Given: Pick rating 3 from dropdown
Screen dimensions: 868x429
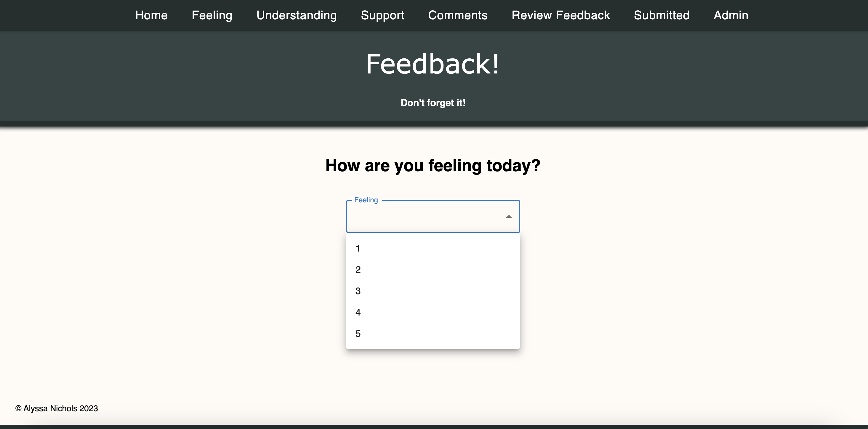Looking at the screenshot, I should coord(433,291).
